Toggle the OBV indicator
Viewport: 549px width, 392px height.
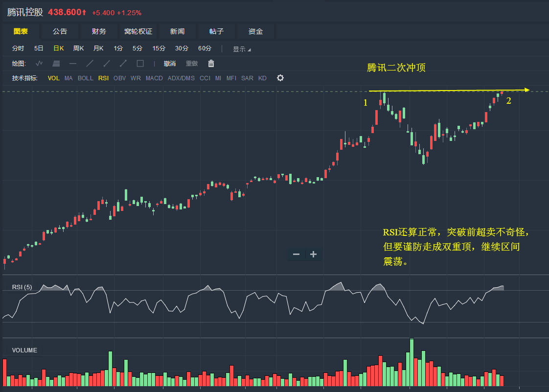(119, 78)
